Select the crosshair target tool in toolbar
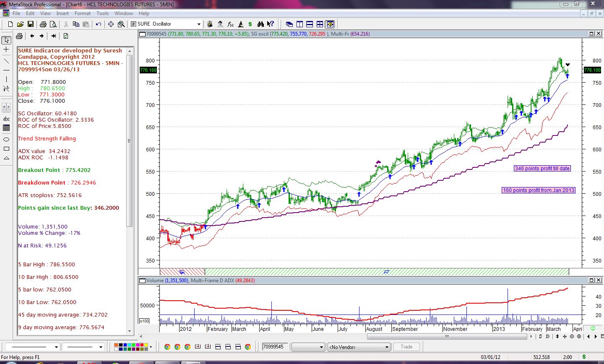This screenshot has height=364, width=604. click(x=111, y=24)
